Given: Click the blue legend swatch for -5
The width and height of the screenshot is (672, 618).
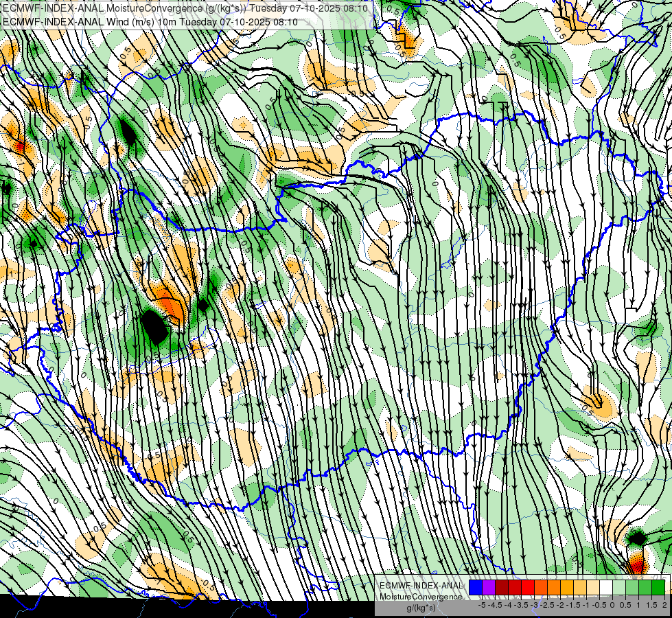Looking at the screenshot, I should pos(475,587).
